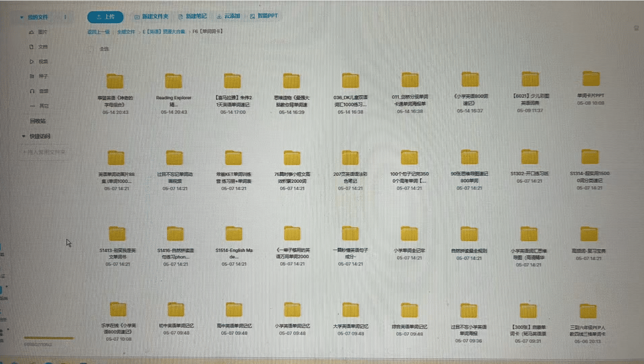Go to E【英语】资源大合集 breadcrumb
The height and width of the screenshot is (364, 644).
(x=164, y=31)
